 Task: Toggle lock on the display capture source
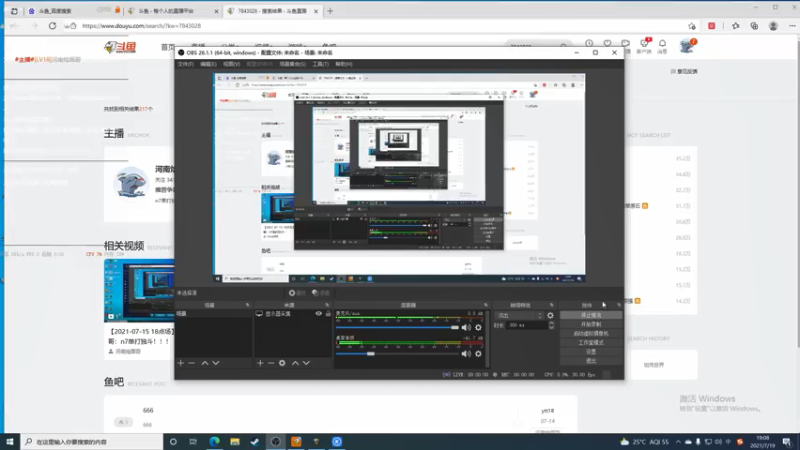point(328,314)
